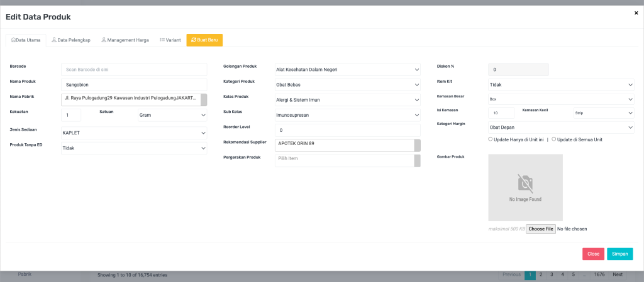The height and width of the screenshot is (282, 644).
Task: Close the Edit Data Produk dialog with X
Action: pos(636,13)
